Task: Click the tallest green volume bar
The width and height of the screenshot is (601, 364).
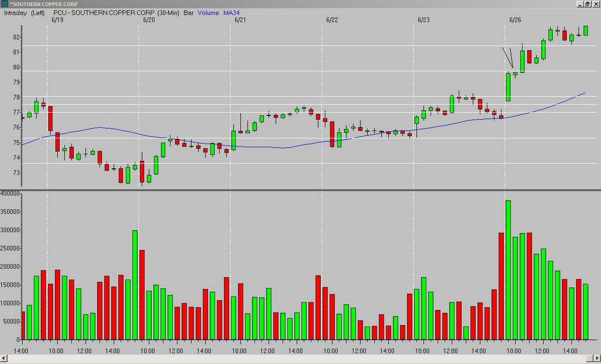Action: (x=508, y=270)
